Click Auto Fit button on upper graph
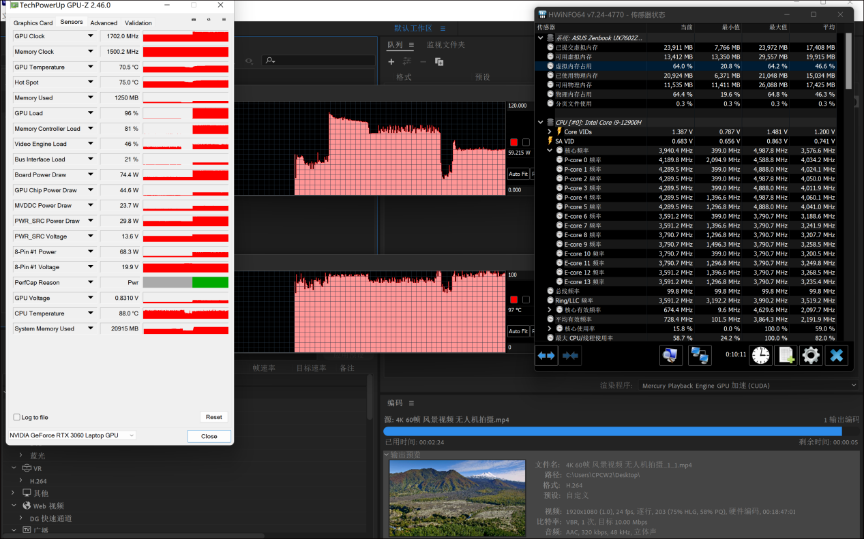 pos(518,174)
